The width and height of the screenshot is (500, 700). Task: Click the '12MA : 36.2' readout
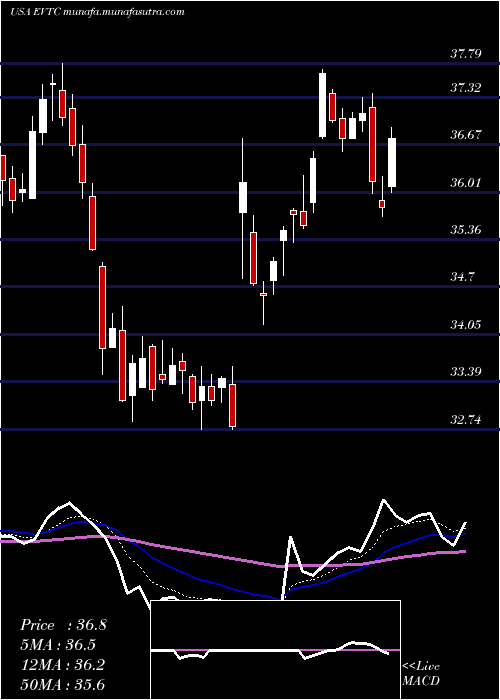tap(62, 665)
